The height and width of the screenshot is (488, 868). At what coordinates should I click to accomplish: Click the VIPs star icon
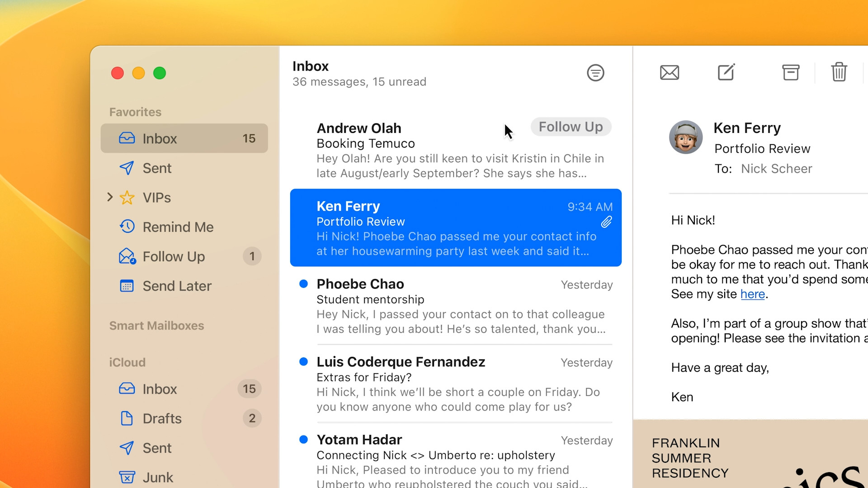(127, 197)
